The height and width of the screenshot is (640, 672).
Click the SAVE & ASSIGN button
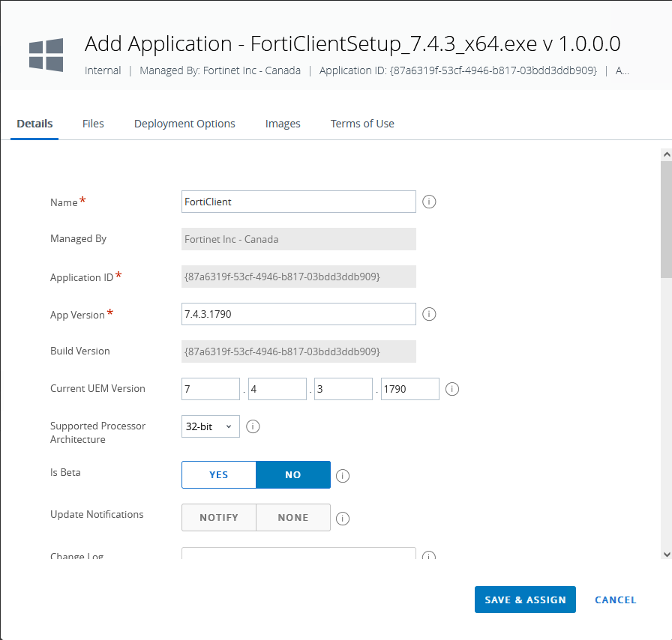pyautogui.click(x=525, y=600)
